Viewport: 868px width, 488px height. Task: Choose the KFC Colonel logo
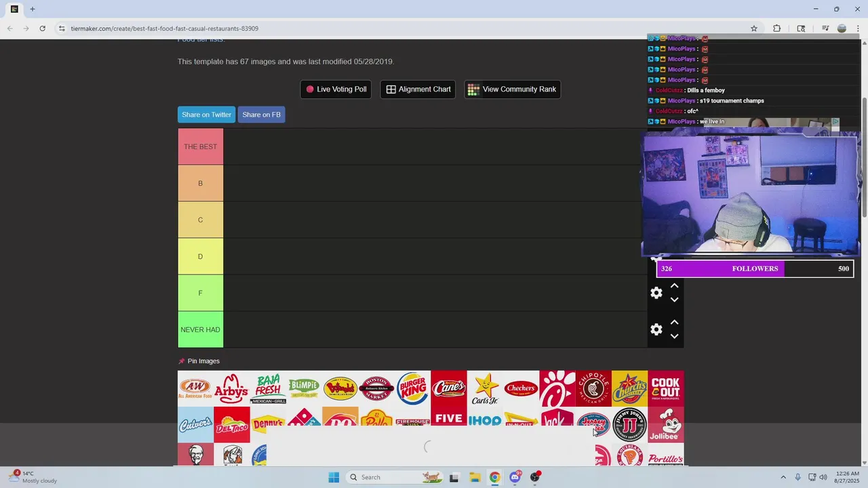(195, 455)
